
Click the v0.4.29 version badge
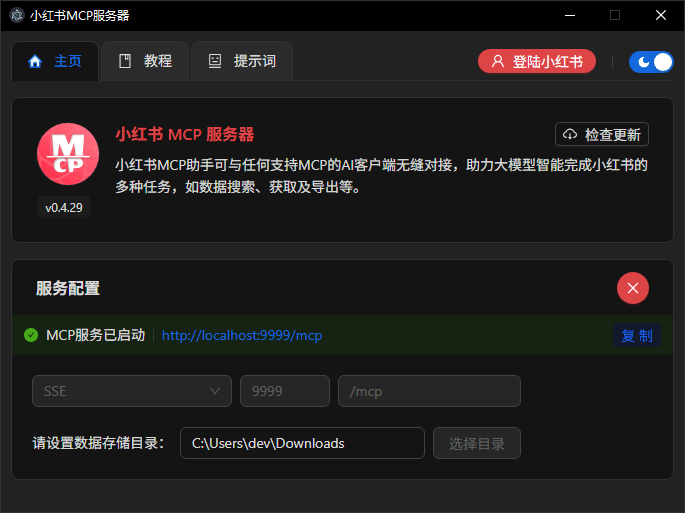[64, 208]
